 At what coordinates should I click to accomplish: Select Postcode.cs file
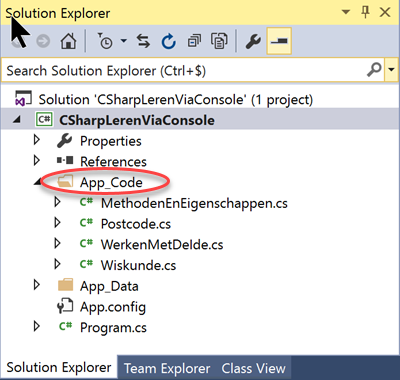pyautogui.click(x=136, y=224)
